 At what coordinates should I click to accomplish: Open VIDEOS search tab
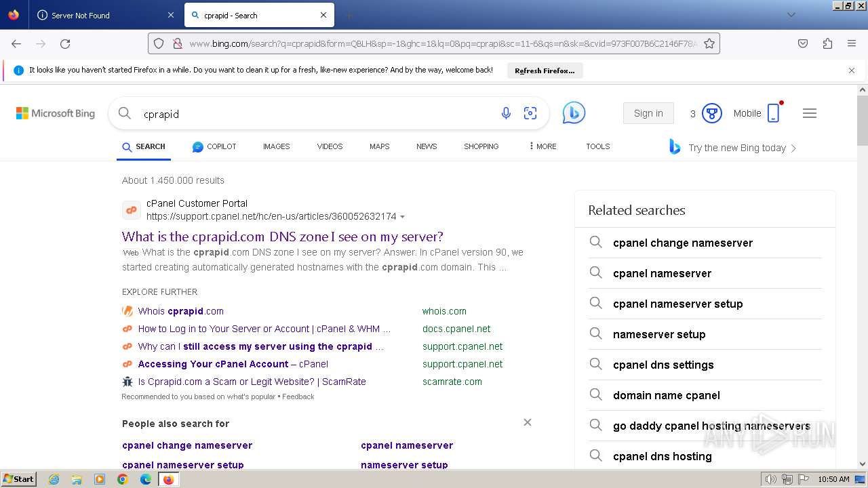[x=330, y=146]
